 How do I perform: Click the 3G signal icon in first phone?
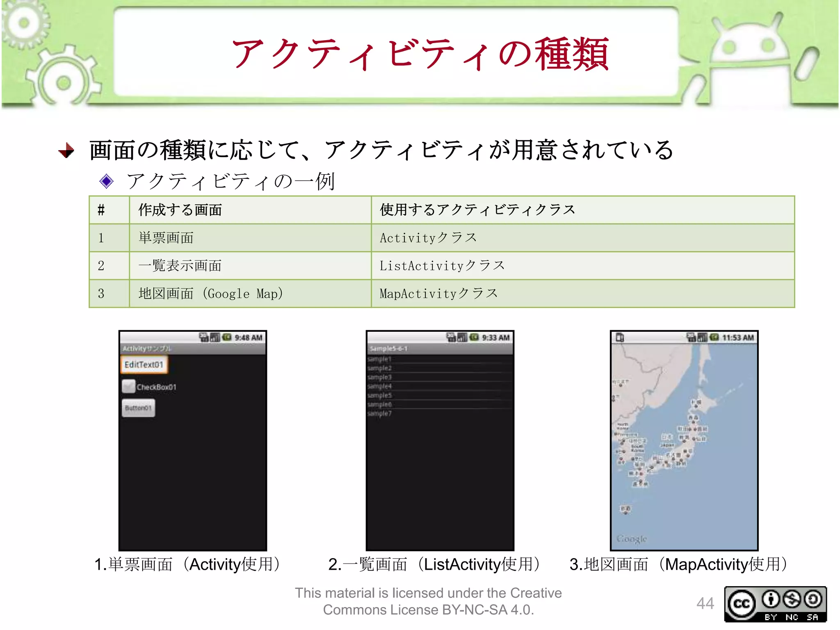point(204,338)
